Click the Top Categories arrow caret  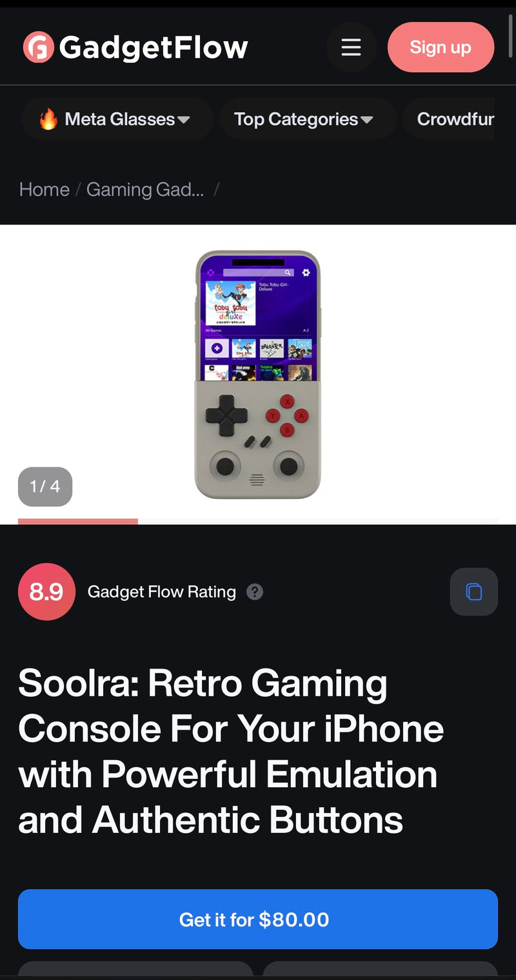[367, 120]
